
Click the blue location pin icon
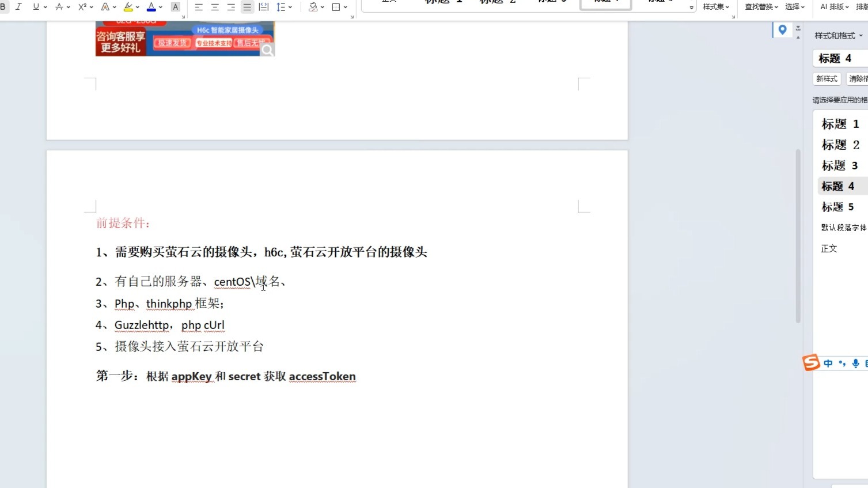coord(782,30)
